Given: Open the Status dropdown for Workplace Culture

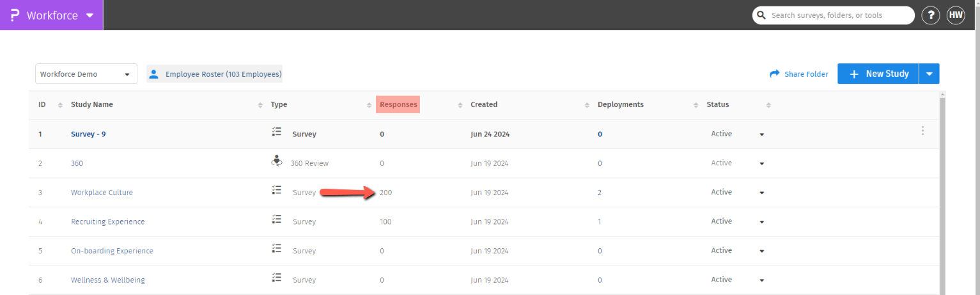Looking at the screenshot, I should (761, 193).
